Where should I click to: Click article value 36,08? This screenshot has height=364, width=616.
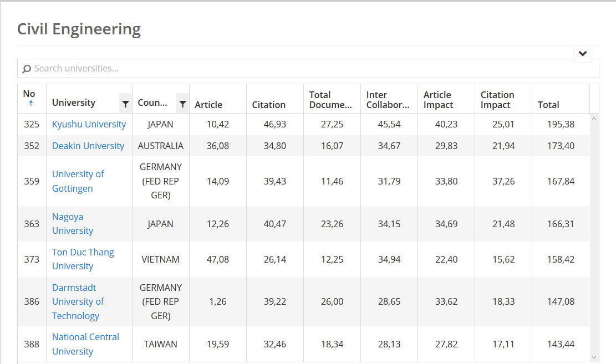[x=218, y=146]
